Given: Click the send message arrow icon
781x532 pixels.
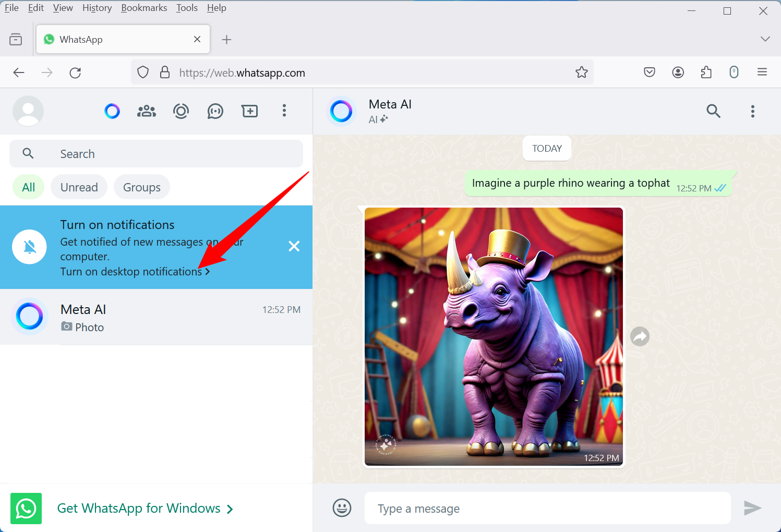Looking at the screenshot, I should coord(753,507).
